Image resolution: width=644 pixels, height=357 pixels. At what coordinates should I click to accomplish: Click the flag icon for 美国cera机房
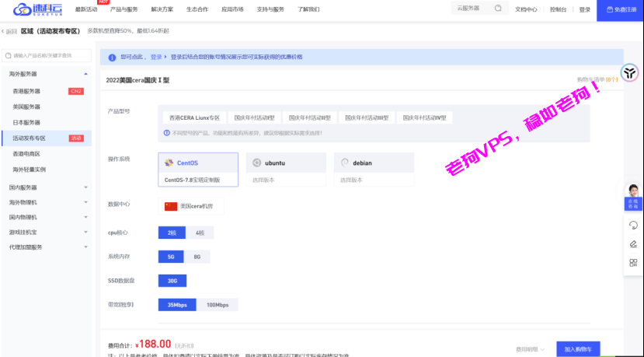click(x=171, y=206)
